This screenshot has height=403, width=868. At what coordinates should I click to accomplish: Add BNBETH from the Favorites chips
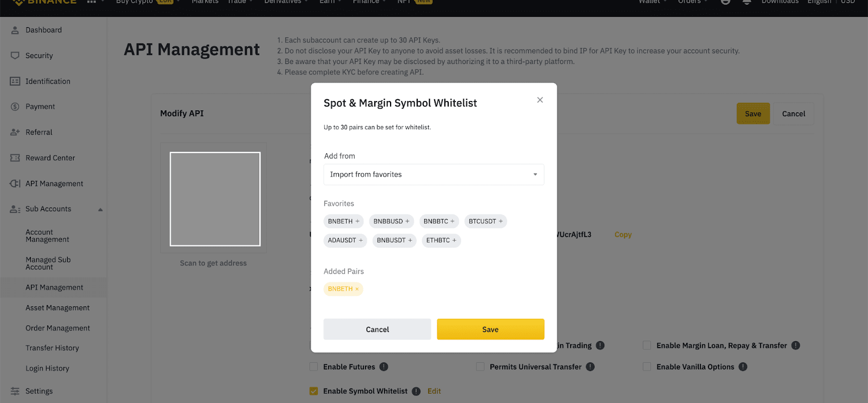[343, 222]
